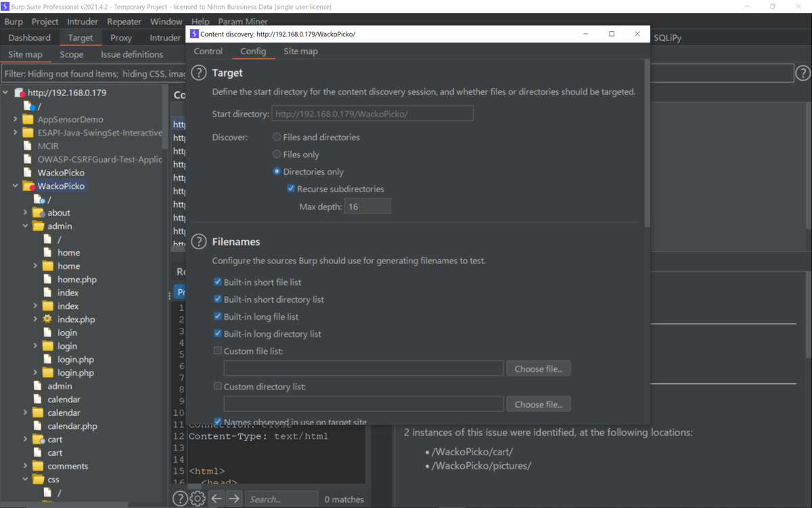
Task: Open the Dashboard tab
Action: point(29,38)
